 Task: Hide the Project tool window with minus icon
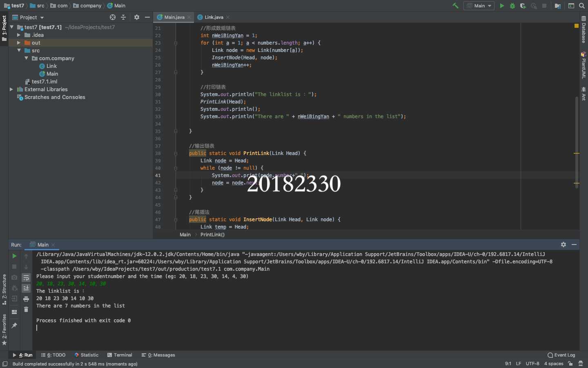[147, 17]
